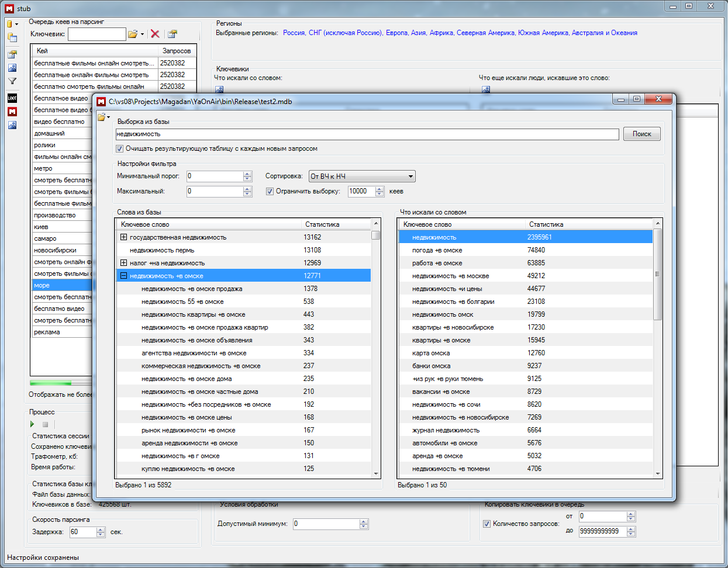Click the search field containing 'недвижимость'
Viewport: 728px width, 568px height.
(x=367, y=134)
